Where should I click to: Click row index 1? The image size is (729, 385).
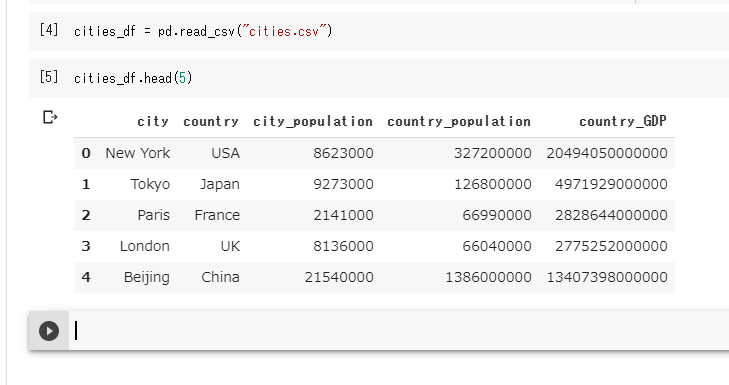pos(86,184)
